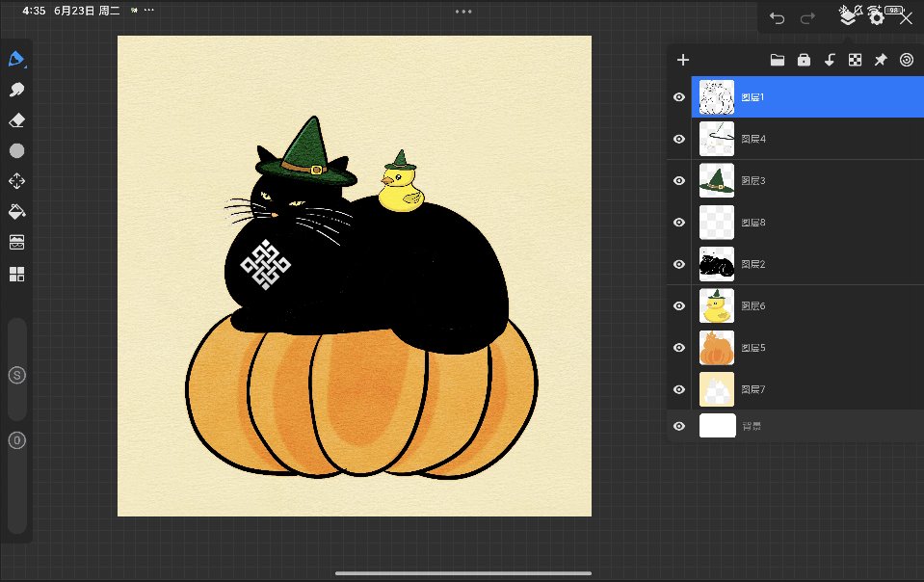
Task: Click the 图层4 layer name
Action: [x=753, y=139]
